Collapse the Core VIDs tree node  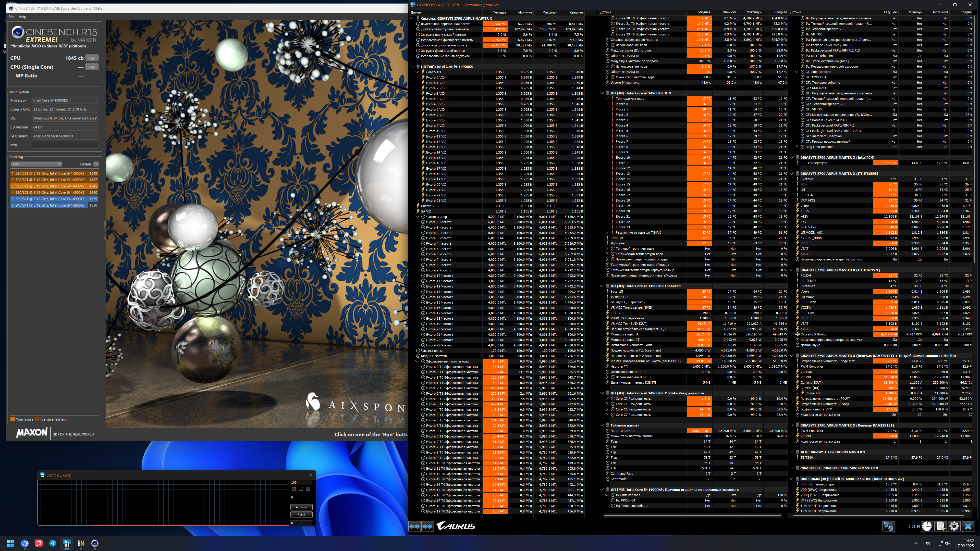[417, 72]
